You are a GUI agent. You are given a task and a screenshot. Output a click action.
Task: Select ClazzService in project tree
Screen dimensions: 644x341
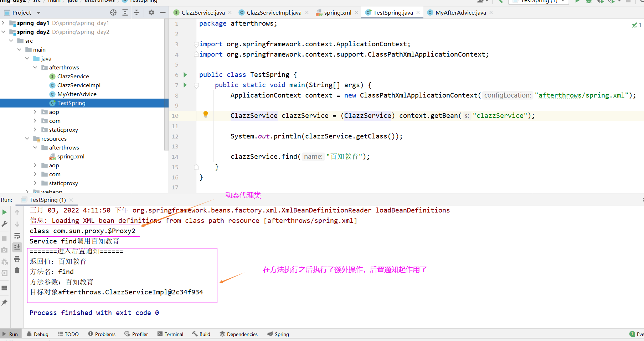[x=73, y=76]
